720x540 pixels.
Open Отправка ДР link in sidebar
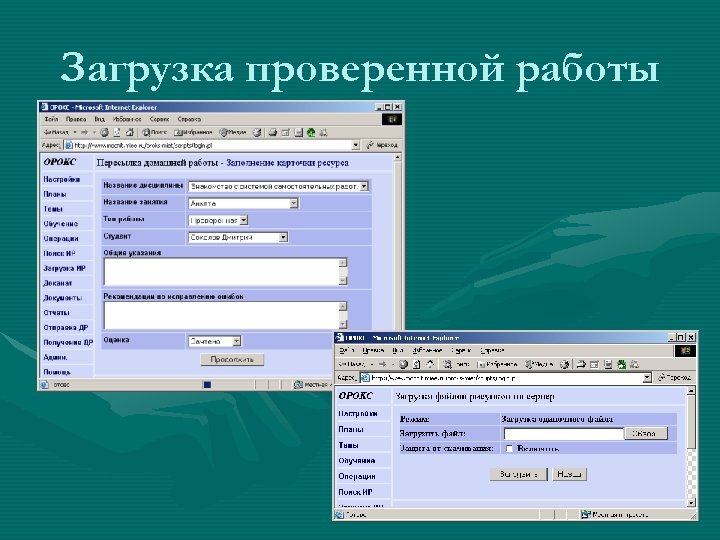coord(65,327)
